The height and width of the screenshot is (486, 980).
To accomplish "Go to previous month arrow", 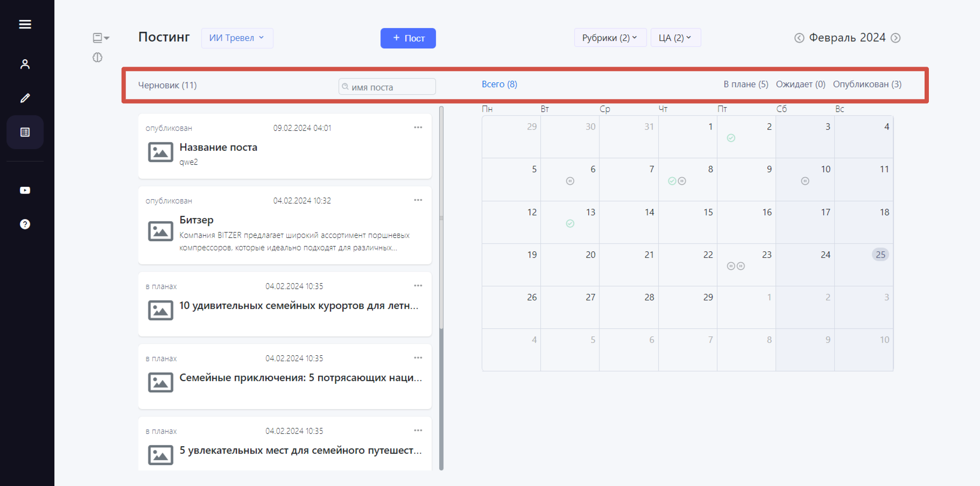I will tap(799, 38).
